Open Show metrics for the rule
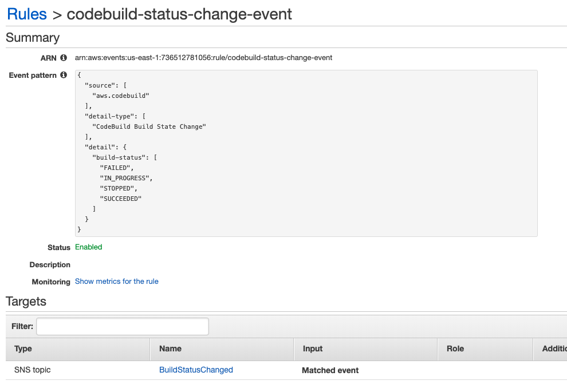Screen dimensions: 567x392 pyautogui.click(x=117, y=282)
